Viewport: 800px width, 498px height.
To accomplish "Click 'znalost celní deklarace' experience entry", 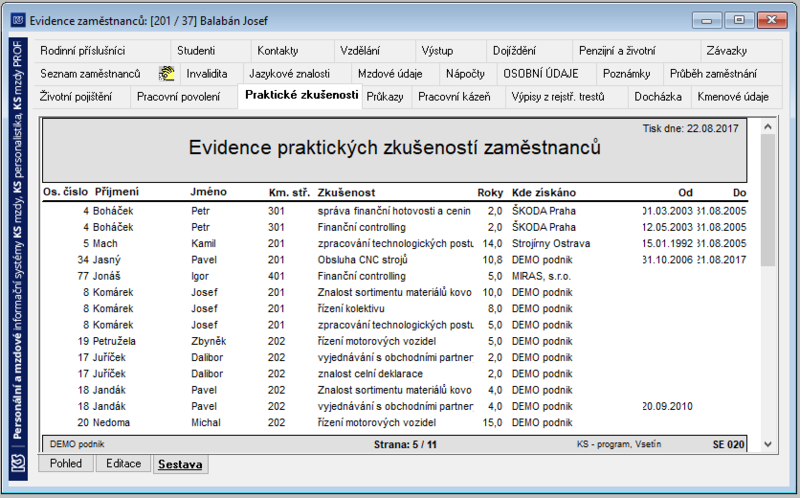I will 370,374.
